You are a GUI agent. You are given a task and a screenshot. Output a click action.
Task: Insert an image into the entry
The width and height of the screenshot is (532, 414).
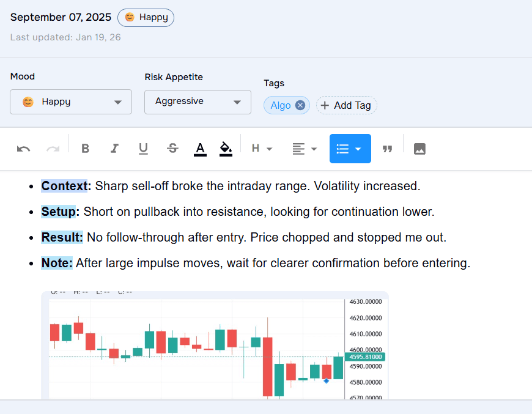tap(419, 149)
